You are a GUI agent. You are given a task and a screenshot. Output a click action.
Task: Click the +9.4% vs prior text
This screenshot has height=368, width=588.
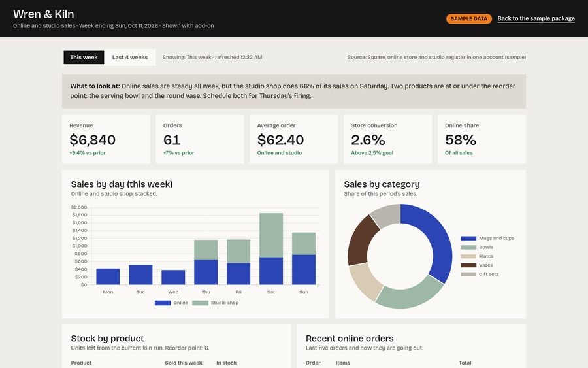pyautogui.click(x=88, y=153)
